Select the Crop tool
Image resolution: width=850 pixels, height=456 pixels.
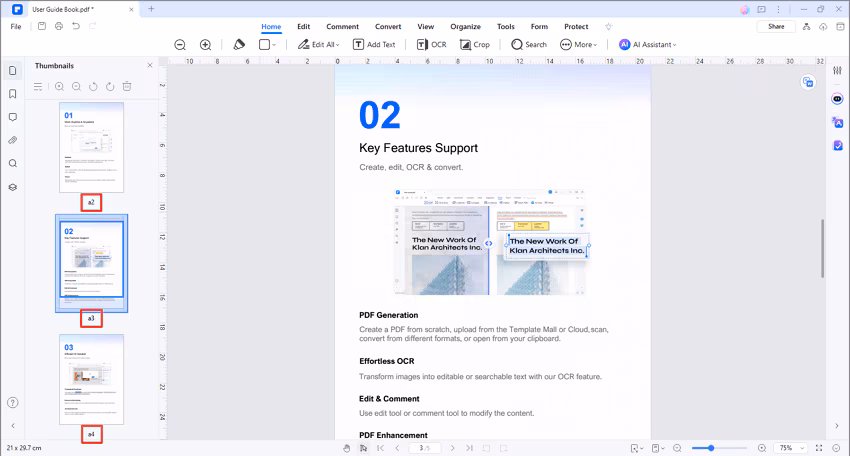click(x=475, y=44)
